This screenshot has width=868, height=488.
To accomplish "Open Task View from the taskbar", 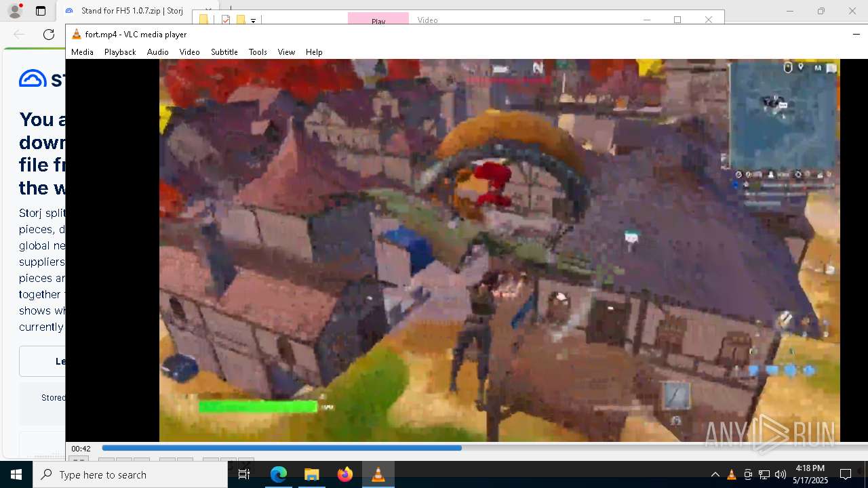I will pos(244,474).
